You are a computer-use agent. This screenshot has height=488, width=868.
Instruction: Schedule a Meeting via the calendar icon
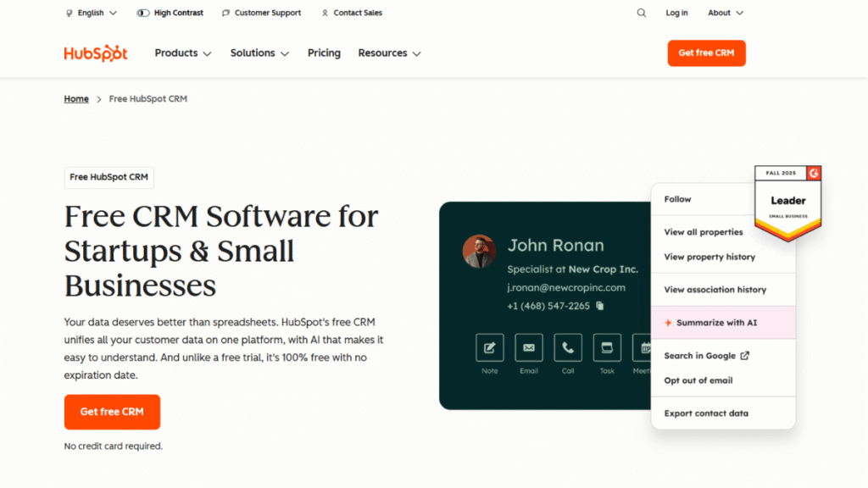point(642,347)
